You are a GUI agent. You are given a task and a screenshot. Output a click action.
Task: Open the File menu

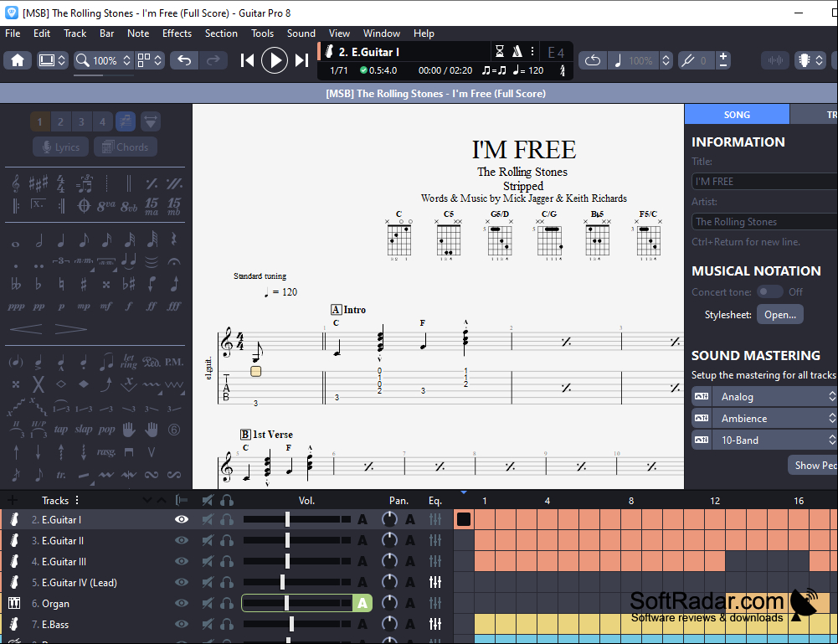(x=13, y=33)
